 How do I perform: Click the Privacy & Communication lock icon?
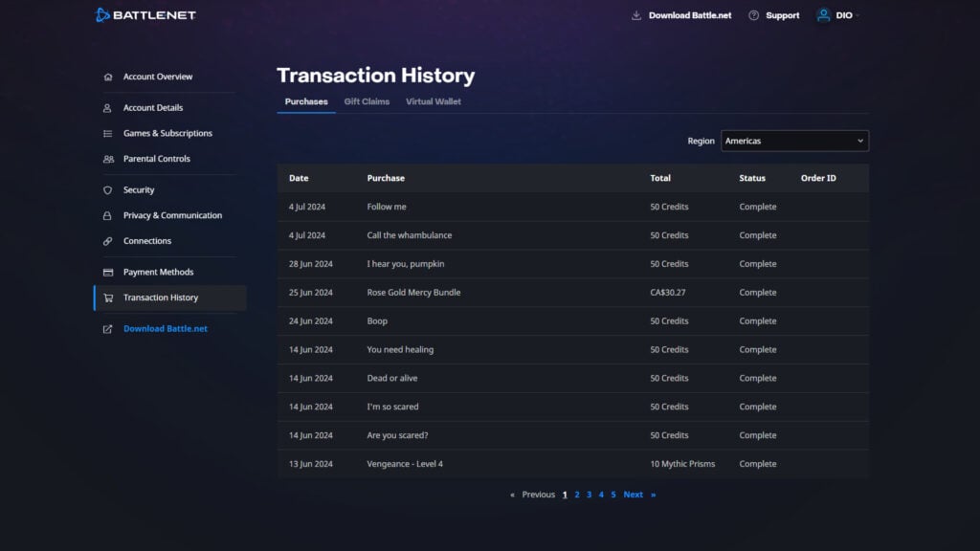(106, 215)
